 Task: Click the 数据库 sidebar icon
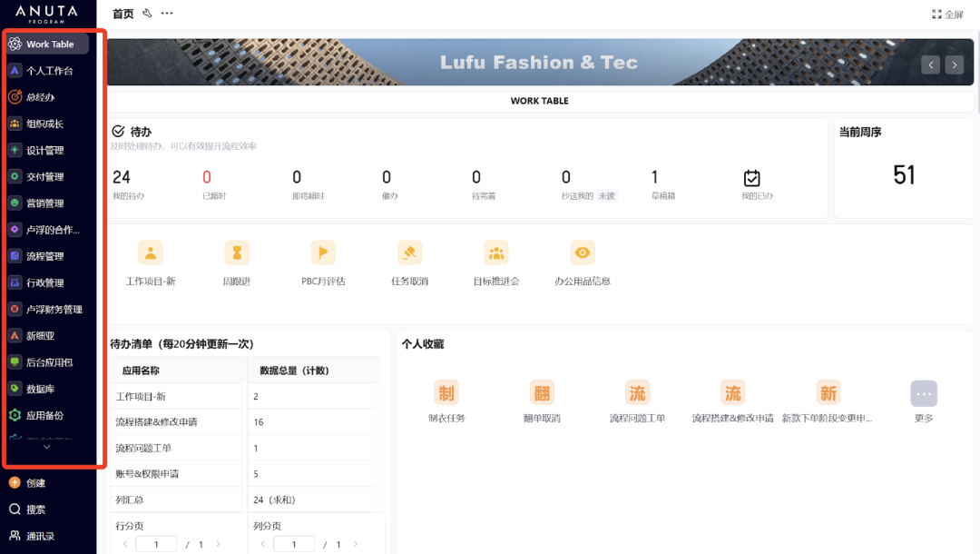pos(15,389)
